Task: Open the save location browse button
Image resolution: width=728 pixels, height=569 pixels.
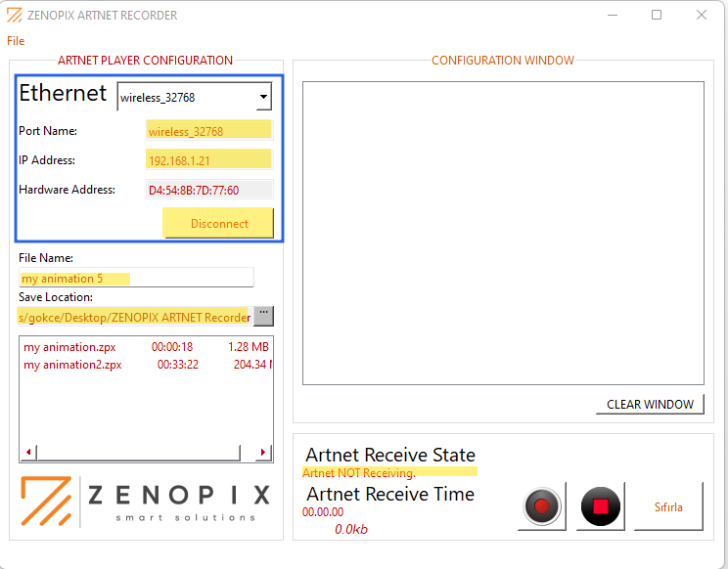Action: pyautogui.click(x=263, y=316)
